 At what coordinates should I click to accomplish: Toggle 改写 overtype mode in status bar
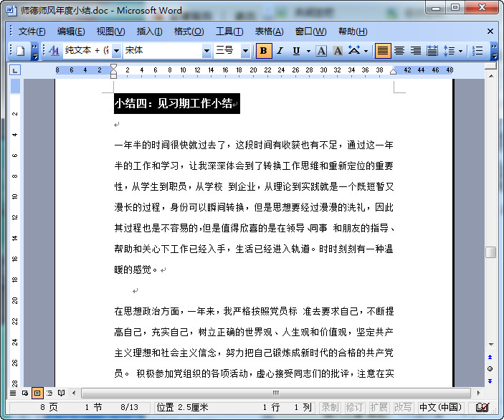[x=403, y=408]
